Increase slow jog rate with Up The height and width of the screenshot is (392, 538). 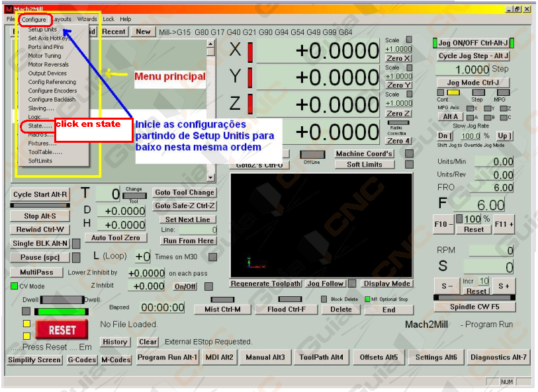click(x=504, y=136)
